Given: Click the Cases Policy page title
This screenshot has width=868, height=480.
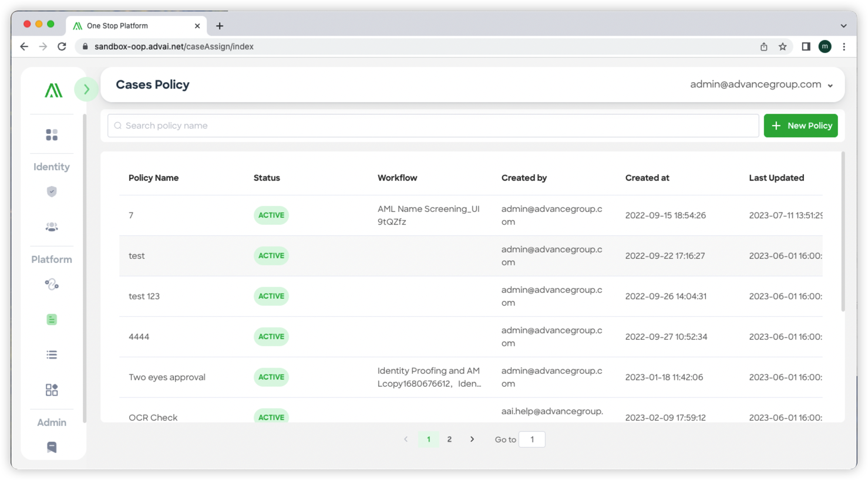Looking at the screenshot, I should click(153, 84).
